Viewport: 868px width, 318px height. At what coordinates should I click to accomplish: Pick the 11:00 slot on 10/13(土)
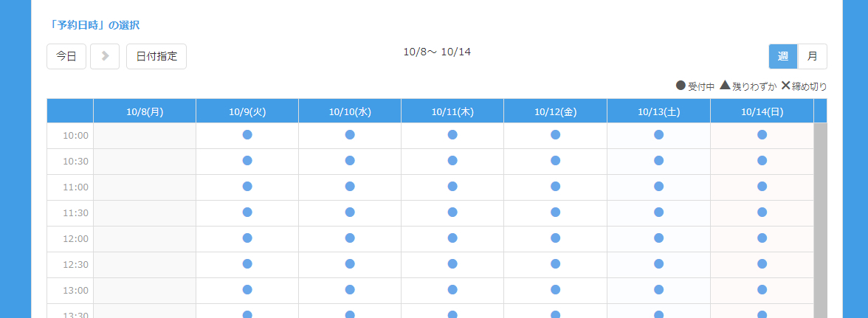pyautogui.click(x=658, y=187)
